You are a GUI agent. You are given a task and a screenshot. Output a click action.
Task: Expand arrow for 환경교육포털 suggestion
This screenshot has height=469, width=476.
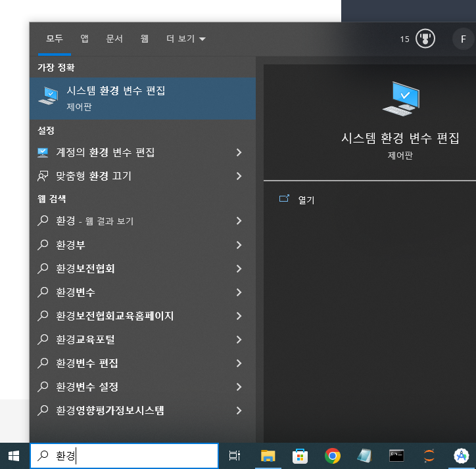pos(239,340)
